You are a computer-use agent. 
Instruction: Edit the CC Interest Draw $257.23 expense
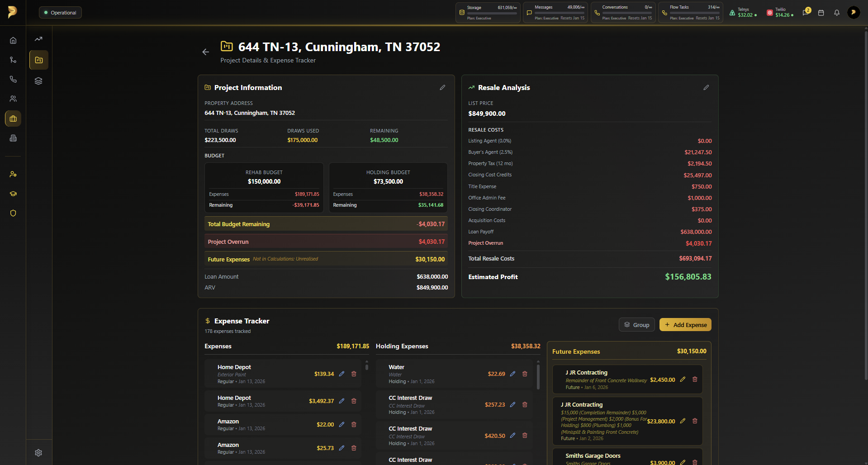pos(512,404)
